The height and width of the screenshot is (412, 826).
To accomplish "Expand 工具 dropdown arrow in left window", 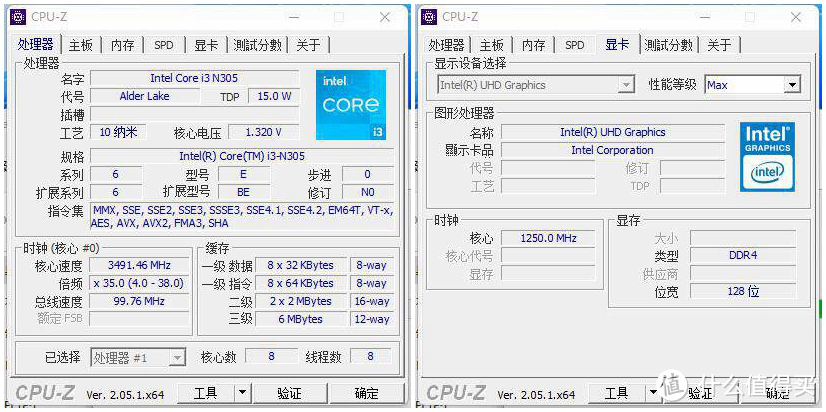I will (242, 393).
